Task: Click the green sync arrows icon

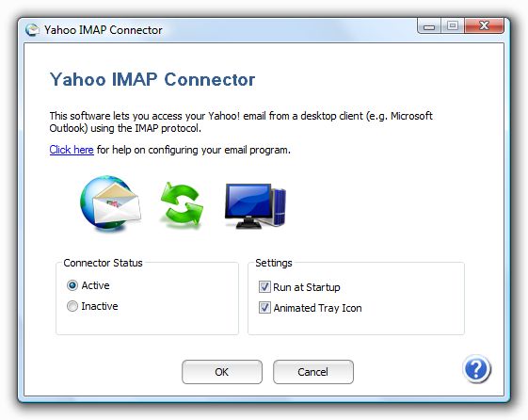Action: tap(182, 203)
